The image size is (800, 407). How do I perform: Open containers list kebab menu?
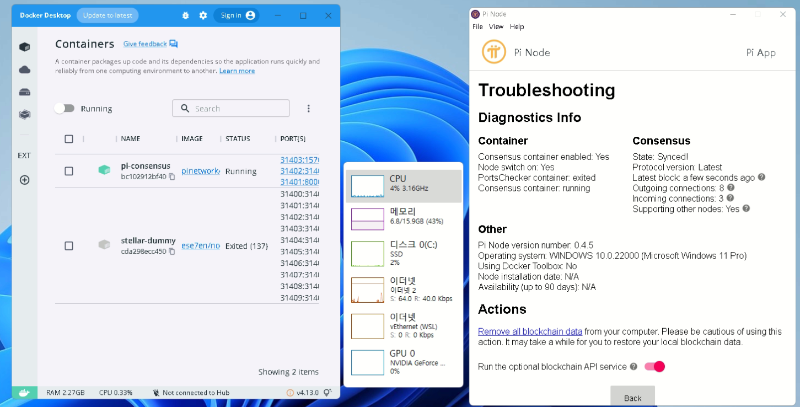tap(308, 109)
